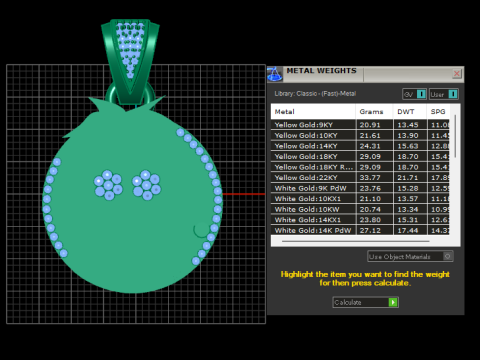This screenshot has height=360, width=480.
Task: Click the DWT column header
Action: [x=410, y=112]
